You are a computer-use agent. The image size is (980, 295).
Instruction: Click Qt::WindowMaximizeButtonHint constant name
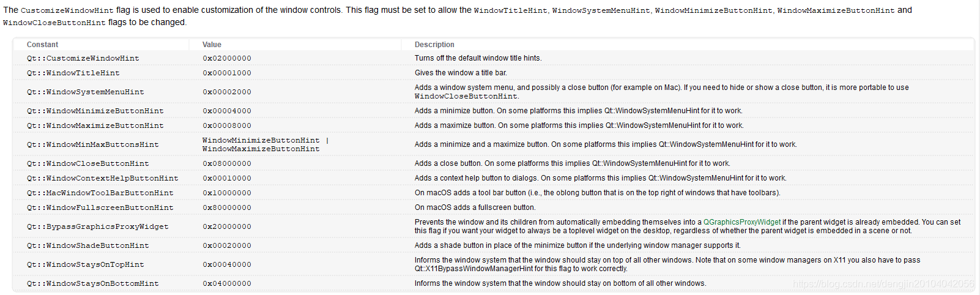(x=95, y=125)
